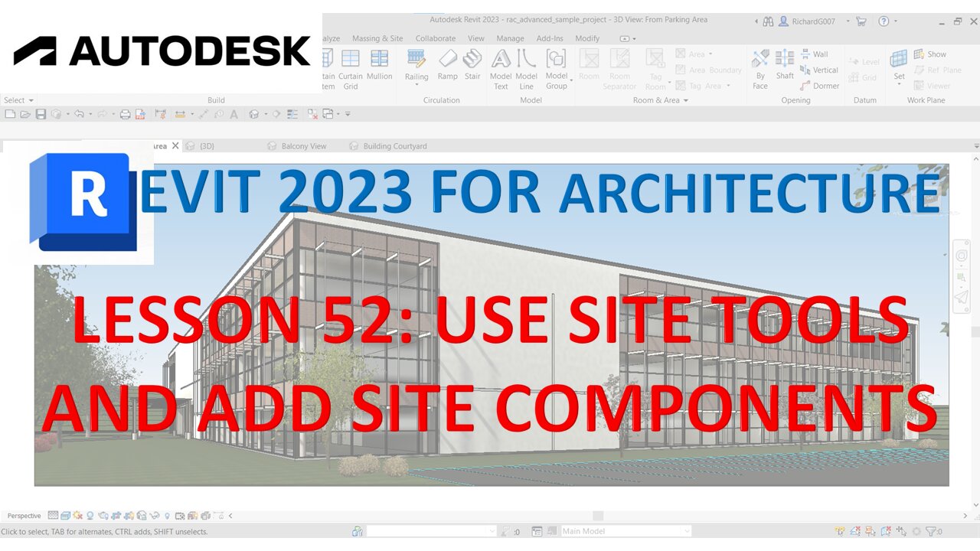Viewport: 980px width, 551px height.
Task: Click the Export PDF icon in quick access toolbar
Action: 140,114
